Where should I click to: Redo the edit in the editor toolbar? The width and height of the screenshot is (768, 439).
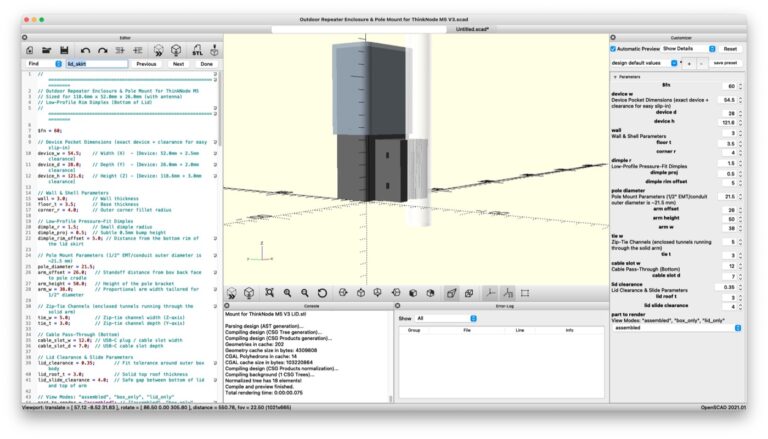tap(102, 50)
